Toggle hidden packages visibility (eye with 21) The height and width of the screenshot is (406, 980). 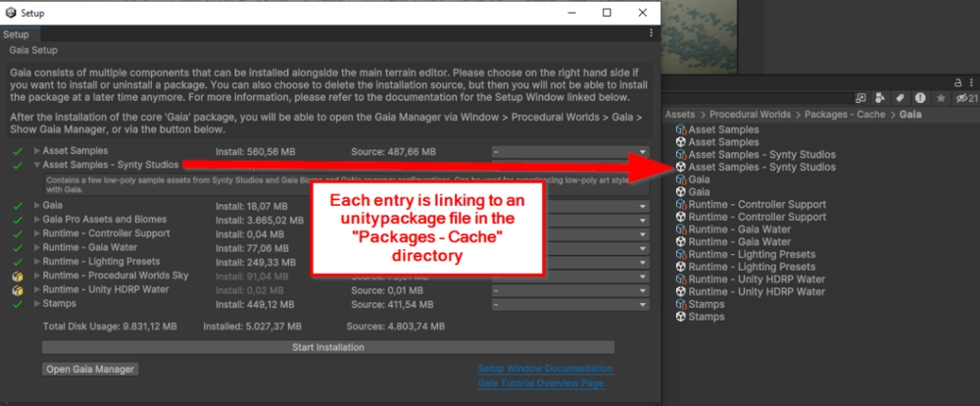click(967, 98)
